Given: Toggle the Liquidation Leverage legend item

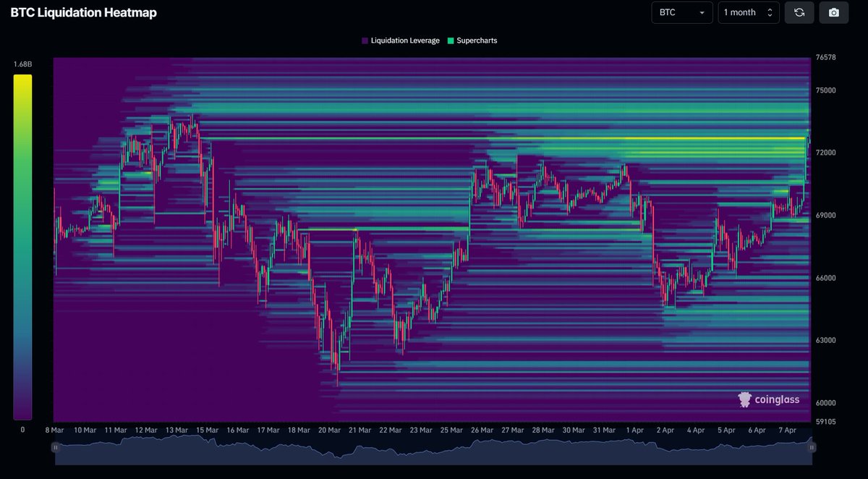Looking at the screenshot, I should 400,41.
